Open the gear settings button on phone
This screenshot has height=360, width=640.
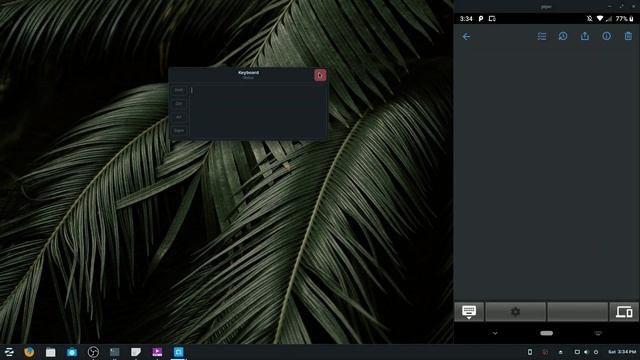point(516,312)
